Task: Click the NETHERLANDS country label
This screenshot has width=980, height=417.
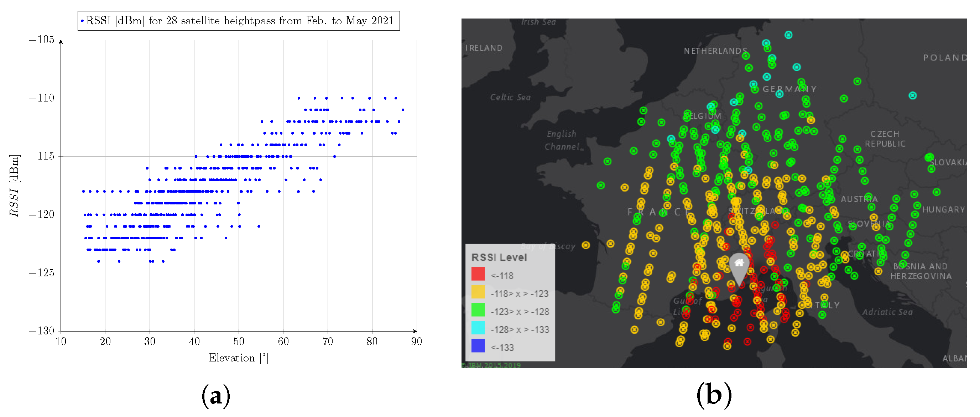Action: [x=715, y=51]
